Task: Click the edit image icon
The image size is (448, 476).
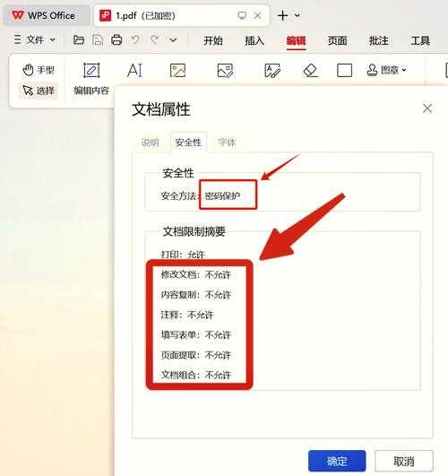Action: pos(225,71)
